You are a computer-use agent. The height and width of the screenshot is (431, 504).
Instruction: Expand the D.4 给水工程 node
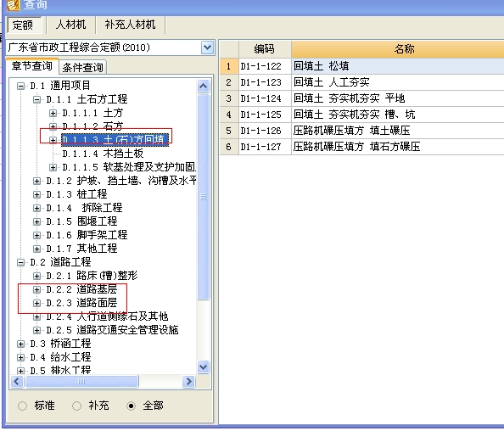(21, 357)
